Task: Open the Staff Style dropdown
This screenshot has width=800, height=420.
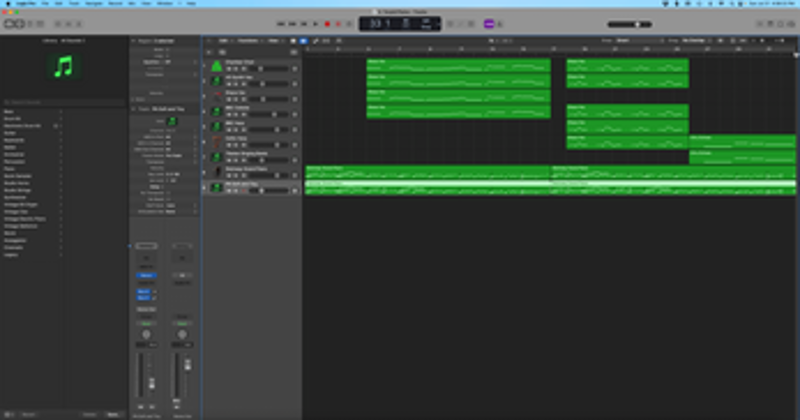Action: tap(181, 205)
